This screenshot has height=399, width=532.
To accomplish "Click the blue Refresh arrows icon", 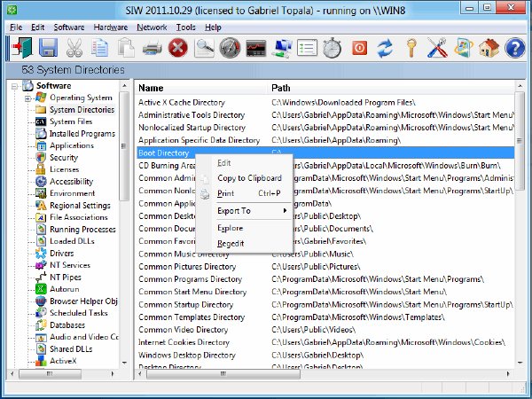I will (x=385, y=48).
